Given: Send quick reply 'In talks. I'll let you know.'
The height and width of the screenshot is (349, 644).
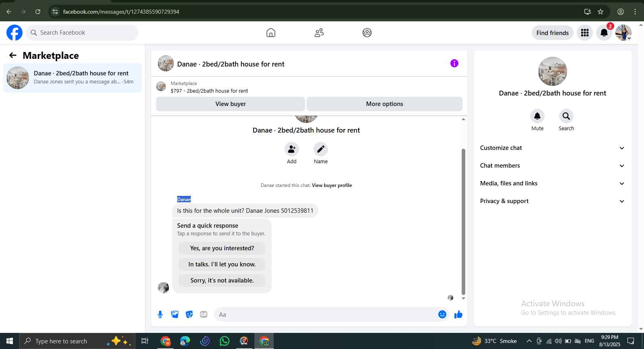Looking at the screenshot, I should click(x=222, y=264).
